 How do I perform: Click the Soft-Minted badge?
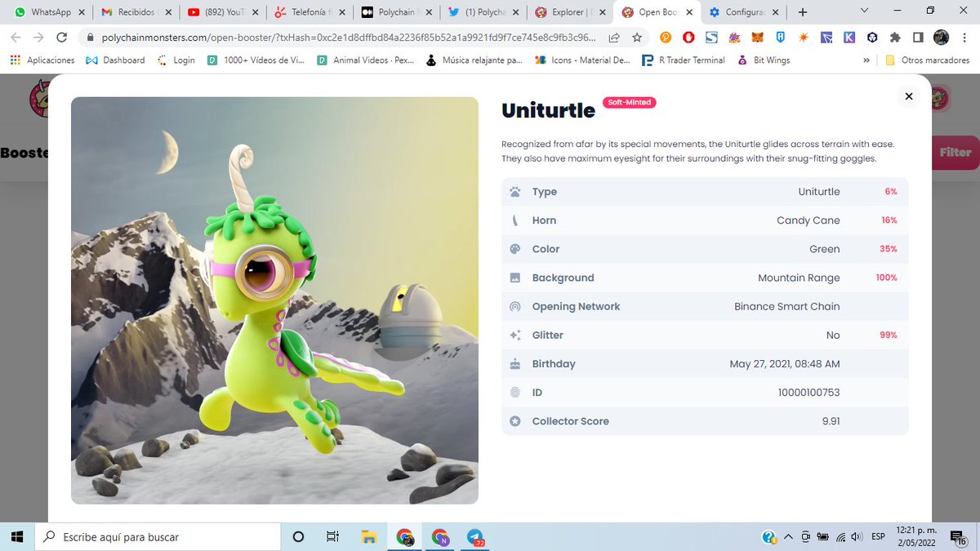click(629, 102)
